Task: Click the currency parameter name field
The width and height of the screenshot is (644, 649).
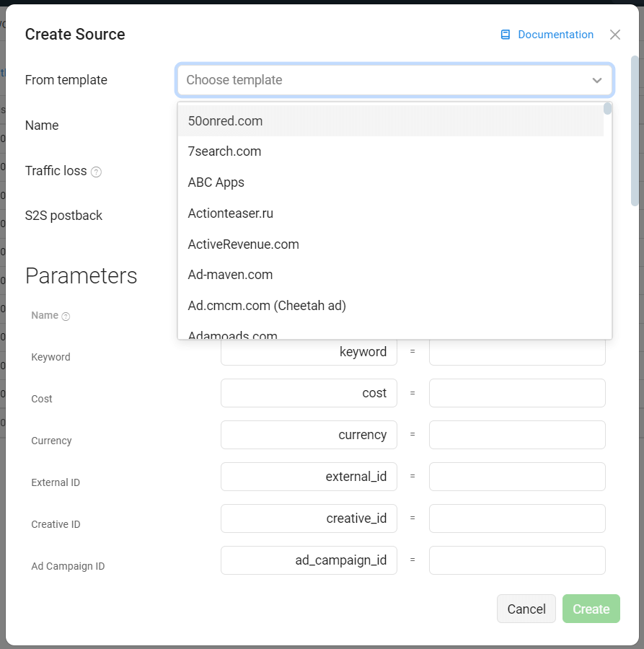Action: (309, 435)
